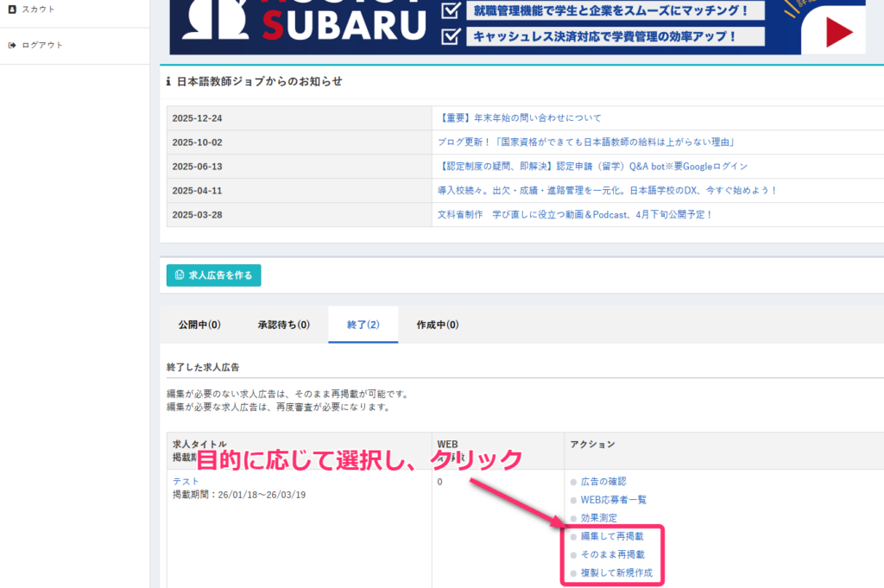The height and width of the screenshot is (588, 884).
Task: Click the info icon beside お知らせ heading
Action: 168,82
